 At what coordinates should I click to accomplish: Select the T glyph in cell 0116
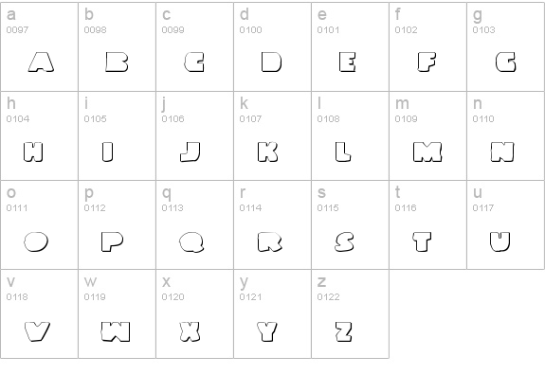coord(422,241)
